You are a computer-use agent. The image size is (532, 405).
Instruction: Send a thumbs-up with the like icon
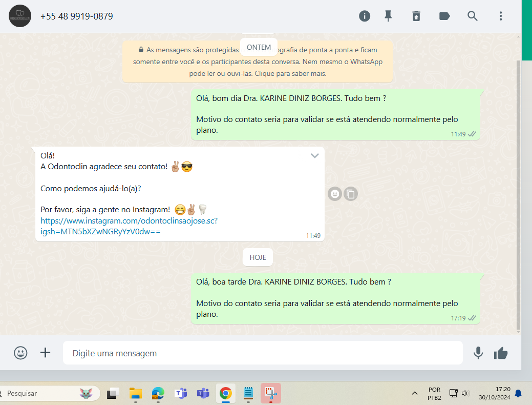[x=501, y=353]
